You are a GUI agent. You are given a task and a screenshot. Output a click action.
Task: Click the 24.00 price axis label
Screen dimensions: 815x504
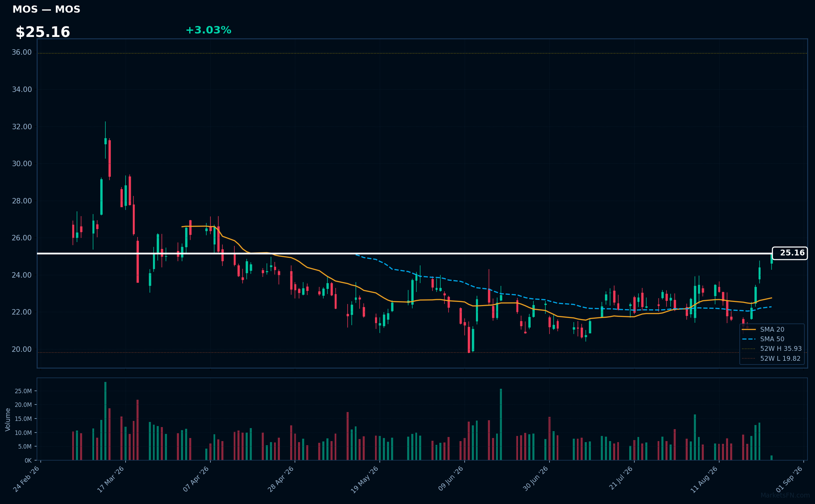pos(22,275)
